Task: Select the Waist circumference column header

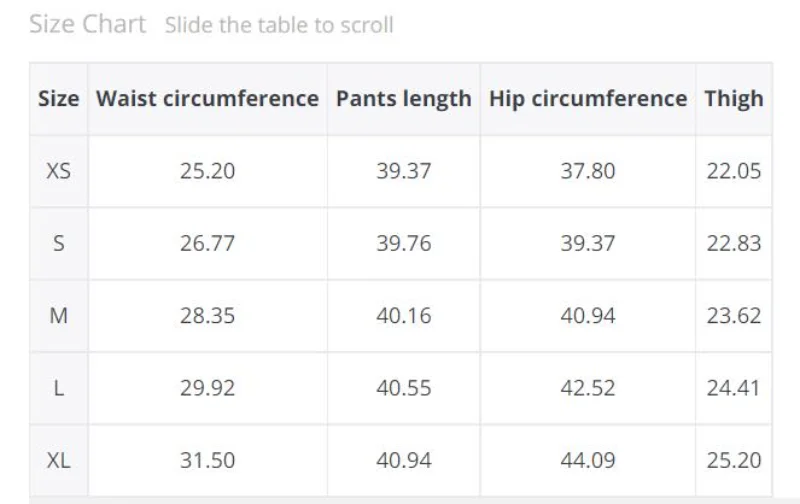Action: click(x=207, y=99)
